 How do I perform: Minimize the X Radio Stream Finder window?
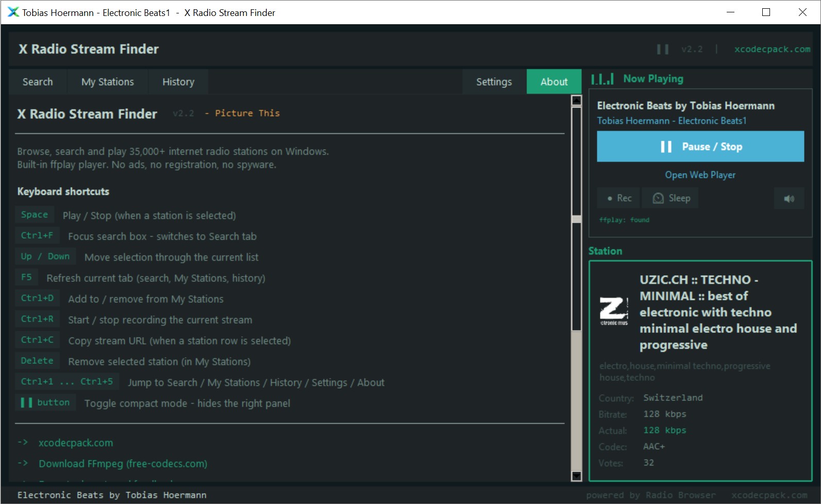coord(730,12)
